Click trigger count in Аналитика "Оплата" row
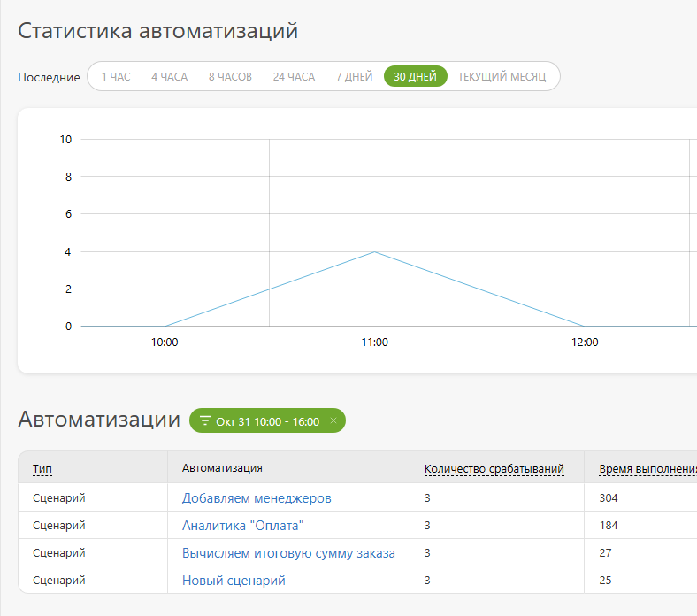 pyautogui.click(x=427, y=525)
